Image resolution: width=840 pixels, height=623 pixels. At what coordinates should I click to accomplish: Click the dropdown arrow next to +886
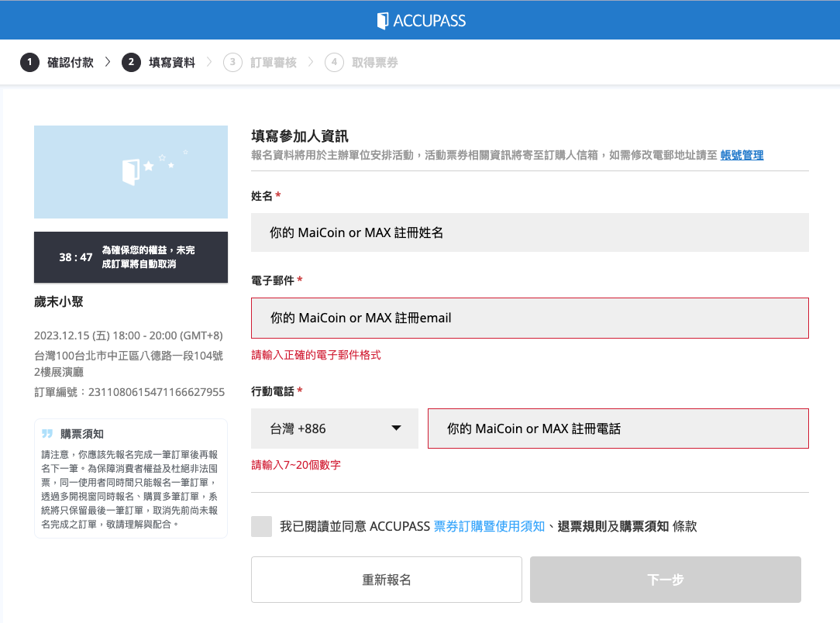click(396, 429)
